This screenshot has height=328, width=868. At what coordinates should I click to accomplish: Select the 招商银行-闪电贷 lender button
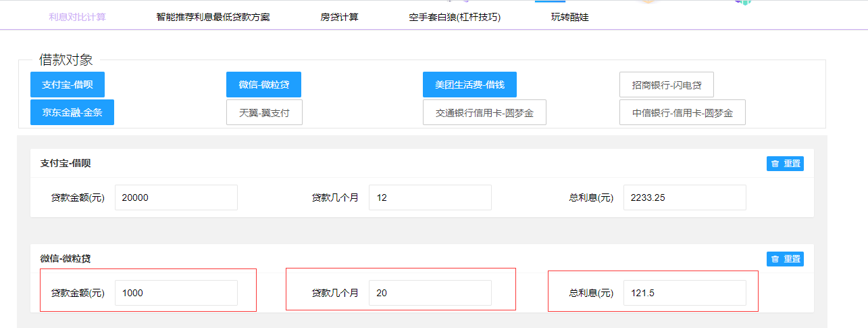pos(667,85)
